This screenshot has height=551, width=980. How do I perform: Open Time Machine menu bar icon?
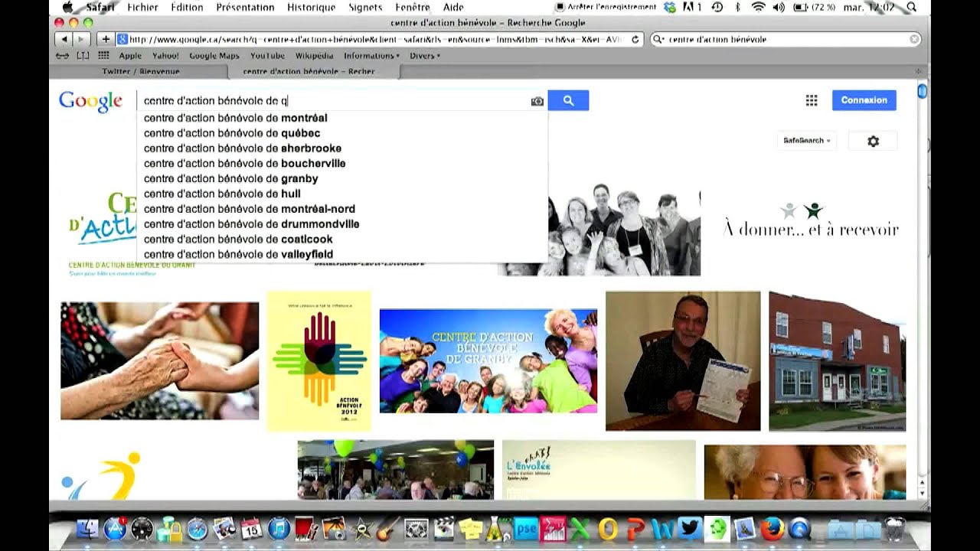(717, 7)
